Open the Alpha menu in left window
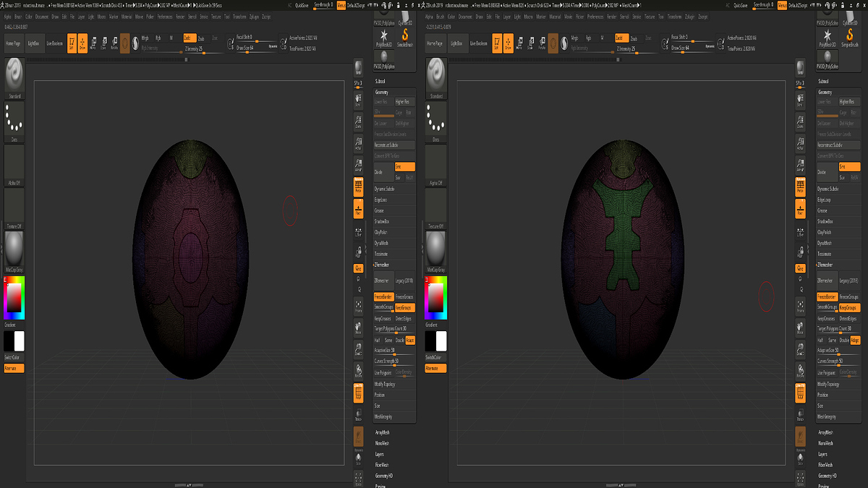This screenshot has width=868, height=488. pyautogui.click(x=8, y=15)
